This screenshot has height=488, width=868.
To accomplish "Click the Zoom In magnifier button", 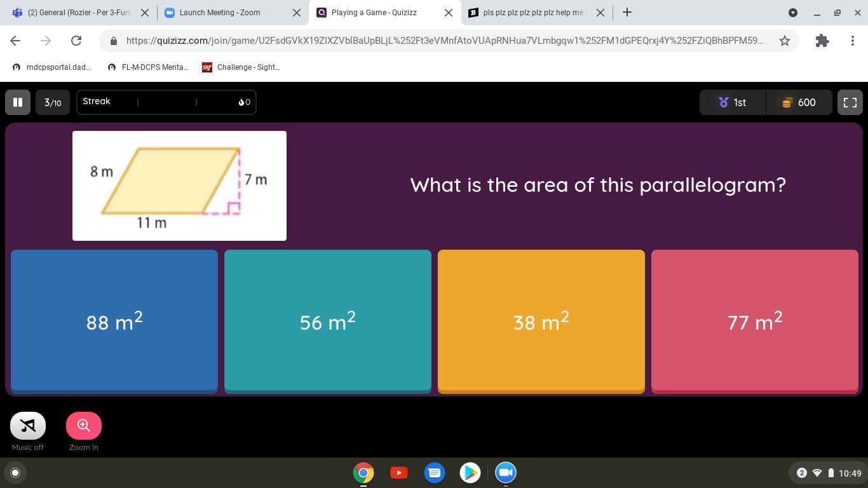I will (84, 426).
